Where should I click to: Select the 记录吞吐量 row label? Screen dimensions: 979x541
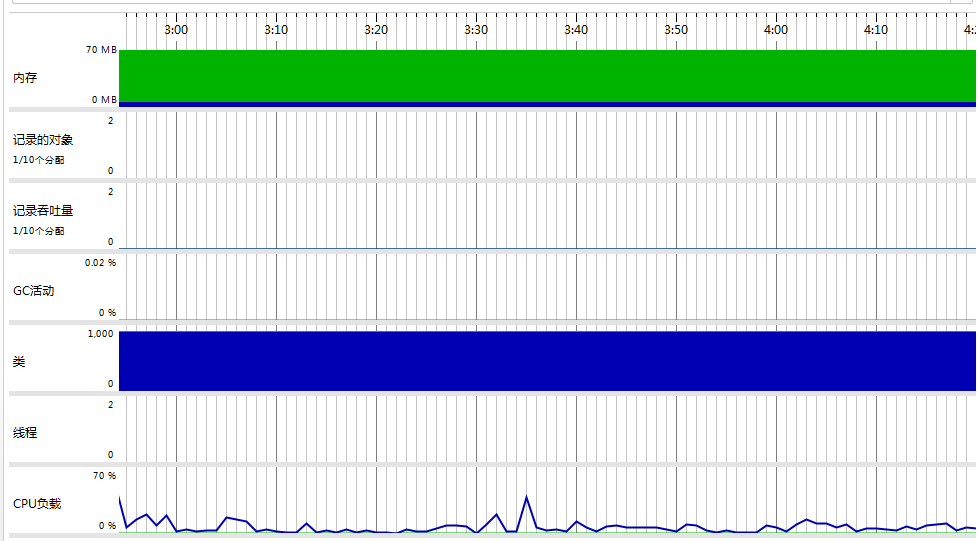[43, 211]
